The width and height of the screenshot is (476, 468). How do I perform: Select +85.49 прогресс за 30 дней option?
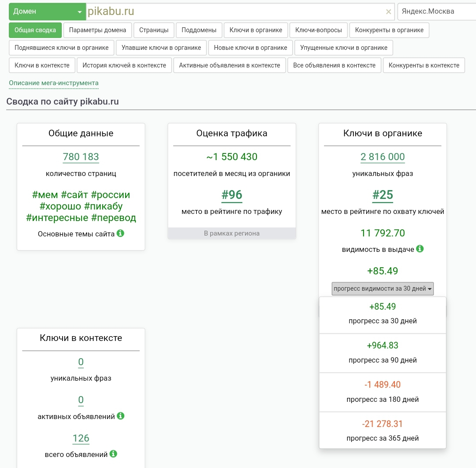click(383, 314)
